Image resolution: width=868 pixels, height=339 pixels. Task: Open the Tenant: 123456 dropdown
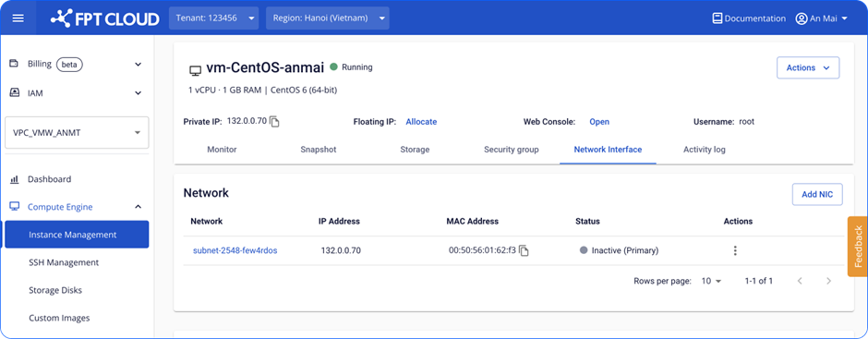click(213, 18)
